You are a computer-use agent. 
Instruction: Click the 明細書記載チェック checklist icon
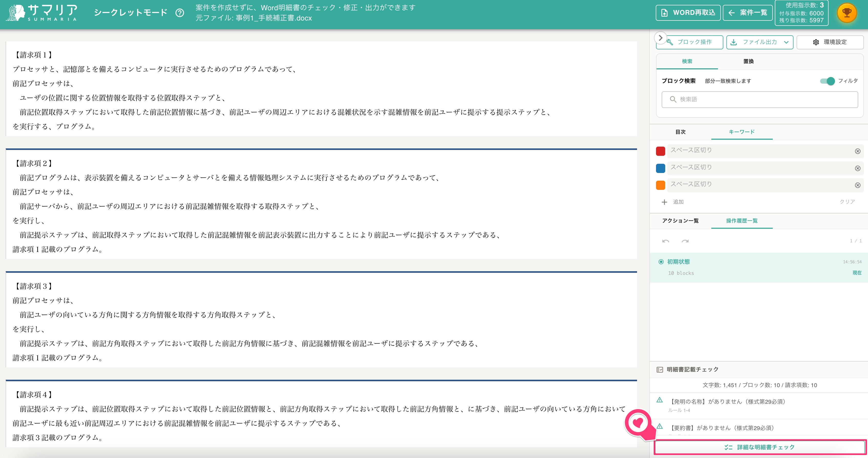tap(660, 370)
